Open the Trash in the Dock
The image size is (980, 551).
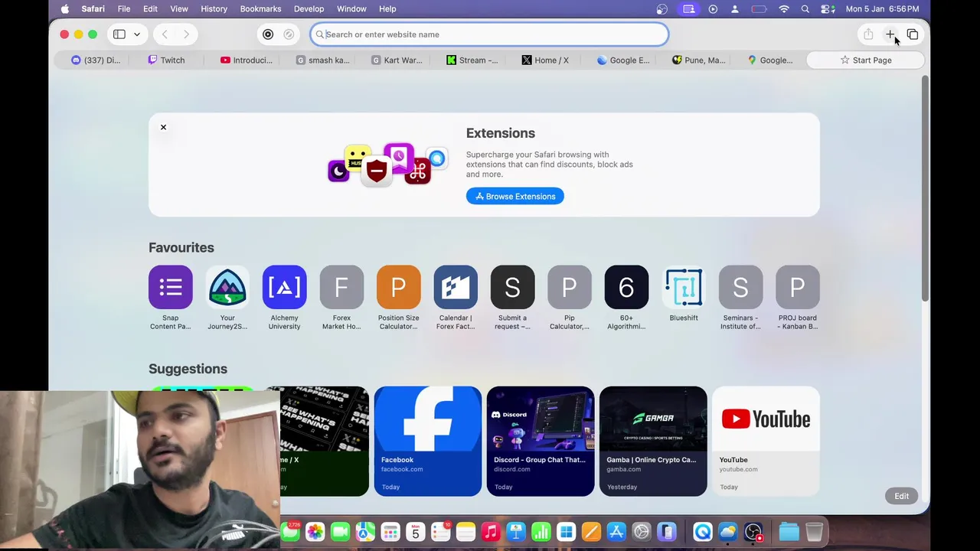pyautogui.click(x=815, y=532)
